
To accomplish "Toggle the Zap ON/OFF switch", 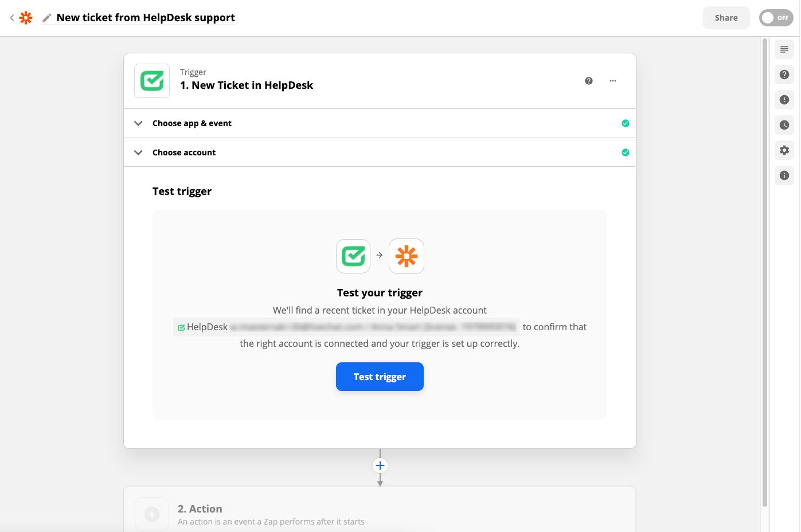I will coord(776,18).
